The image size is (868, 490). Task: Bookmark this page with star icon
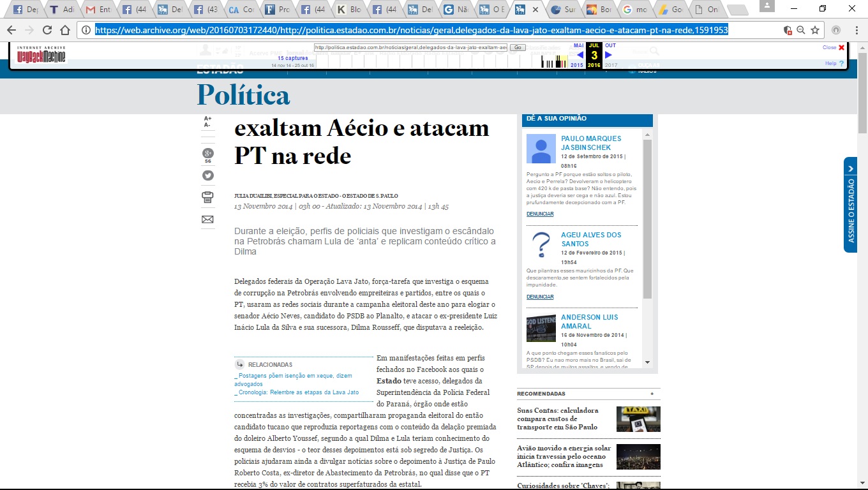815,30
